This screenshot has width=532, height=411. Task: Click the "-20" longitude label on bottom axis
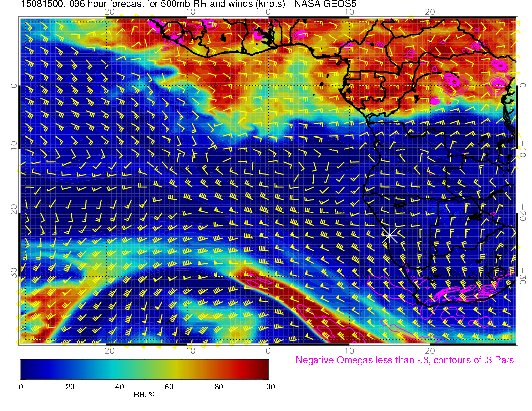tap(106, 350)
